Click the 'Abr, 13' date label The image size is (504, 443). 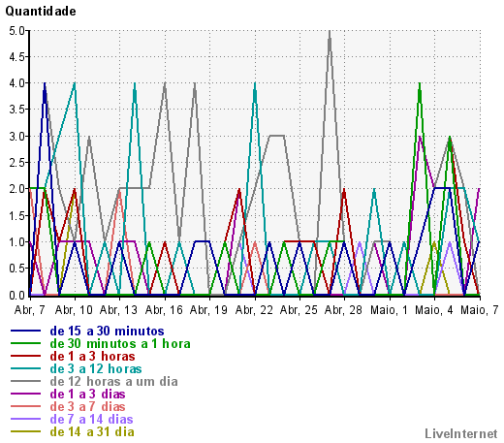[x=118, y=310]
